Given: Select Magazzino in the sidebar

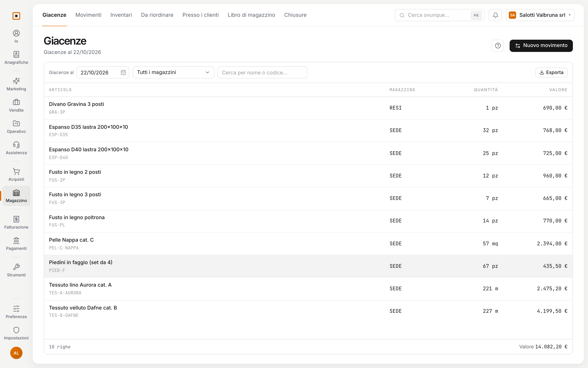Looking at the screenshot, I should (16, 196).
